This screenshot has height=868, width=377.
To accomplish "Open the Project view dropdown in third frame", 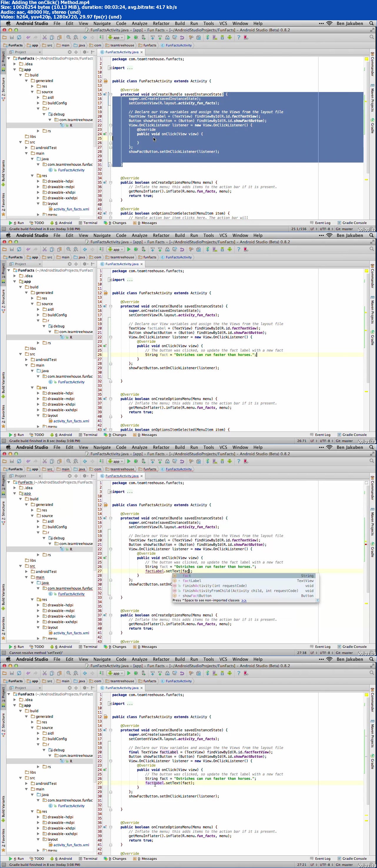I will (x=25, y=476).
